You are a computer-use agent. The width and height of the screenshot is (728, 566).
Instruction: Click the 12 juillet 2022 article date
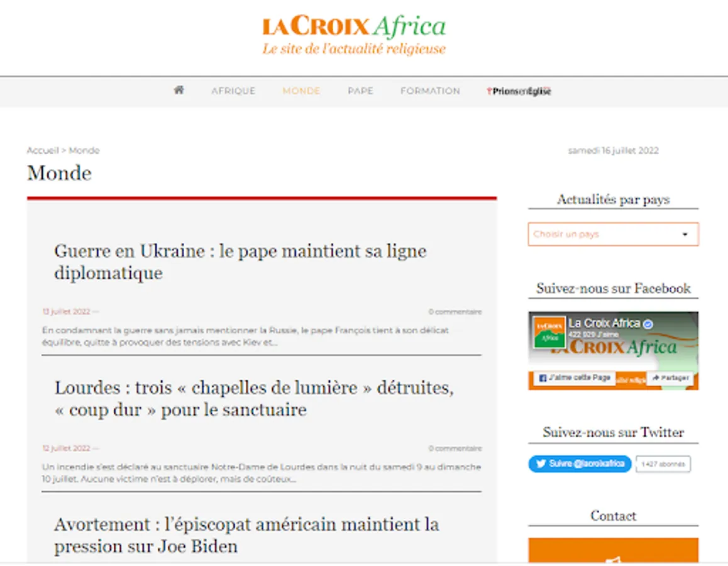67,448
